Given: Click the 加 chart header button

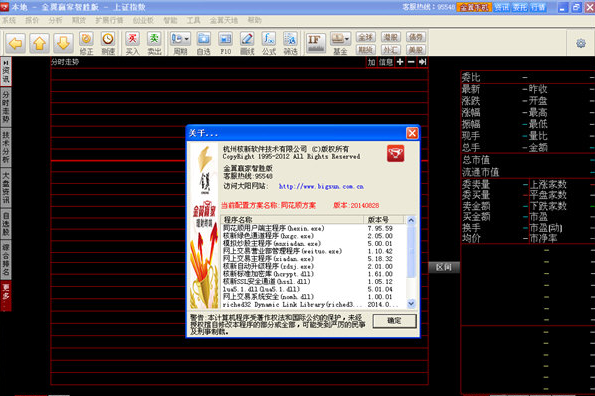Looking at the screenshot, I should click(x=371, y=62).
